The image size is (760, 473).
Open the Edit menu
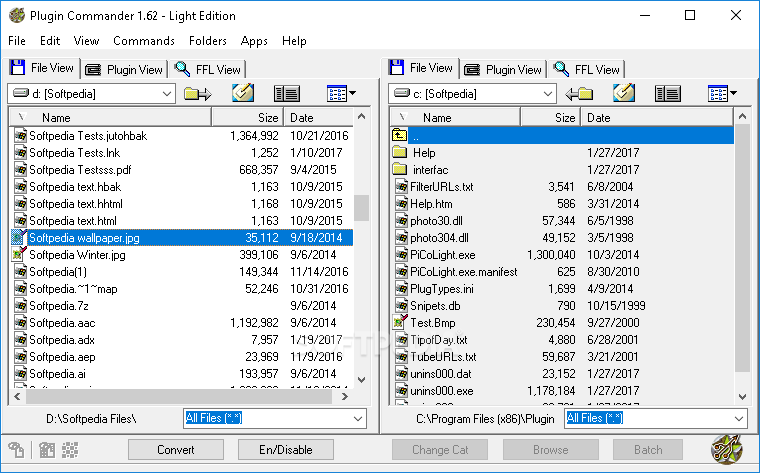(50, 41)
